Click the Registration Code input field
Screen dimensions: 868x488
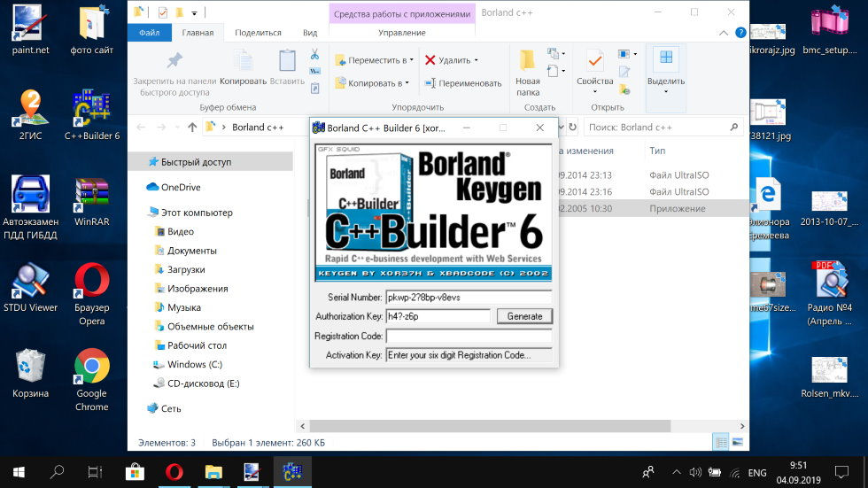pyautogui.click(x=469, y=336)
